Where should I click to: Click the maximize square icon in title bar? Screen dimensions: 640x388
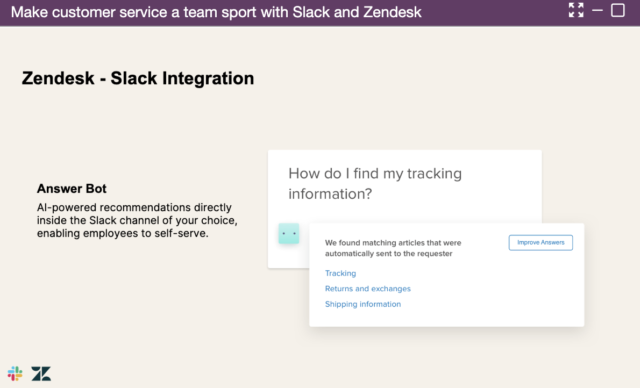[x=618, y=10]
